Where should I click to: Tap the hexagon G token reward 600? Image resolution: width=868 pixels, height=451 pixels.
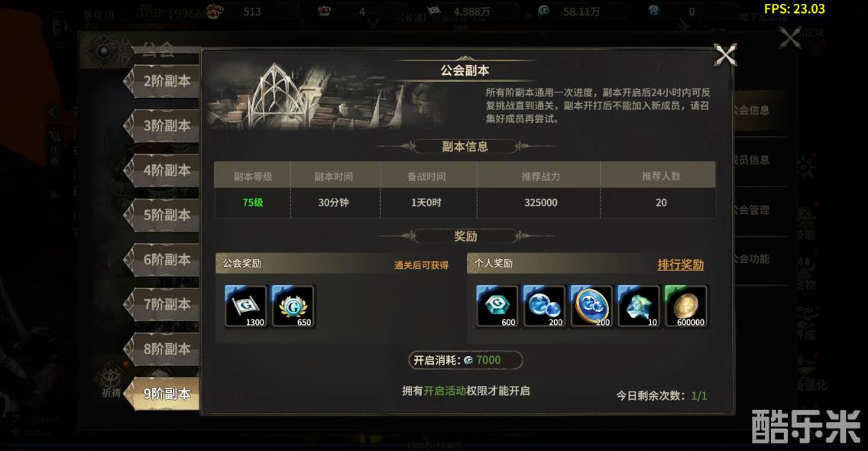click(497, 307)
